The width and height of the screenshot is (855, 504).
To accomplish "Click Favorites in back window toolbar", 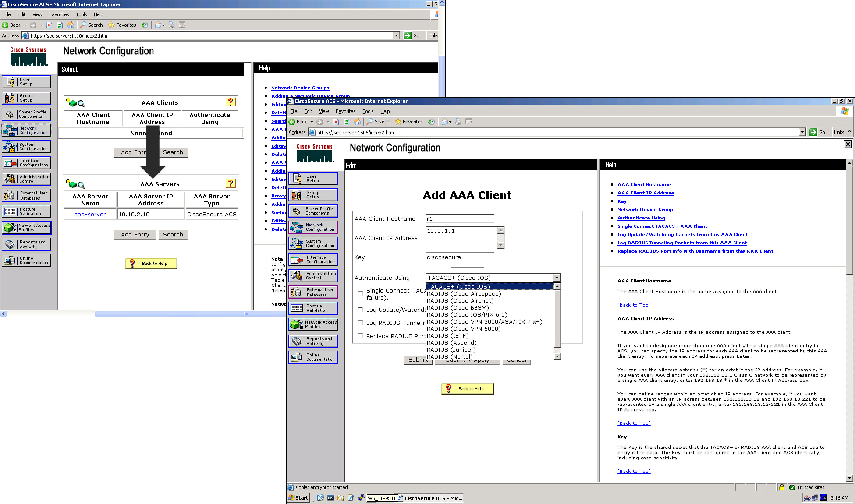I will click(x=122, y=25).
